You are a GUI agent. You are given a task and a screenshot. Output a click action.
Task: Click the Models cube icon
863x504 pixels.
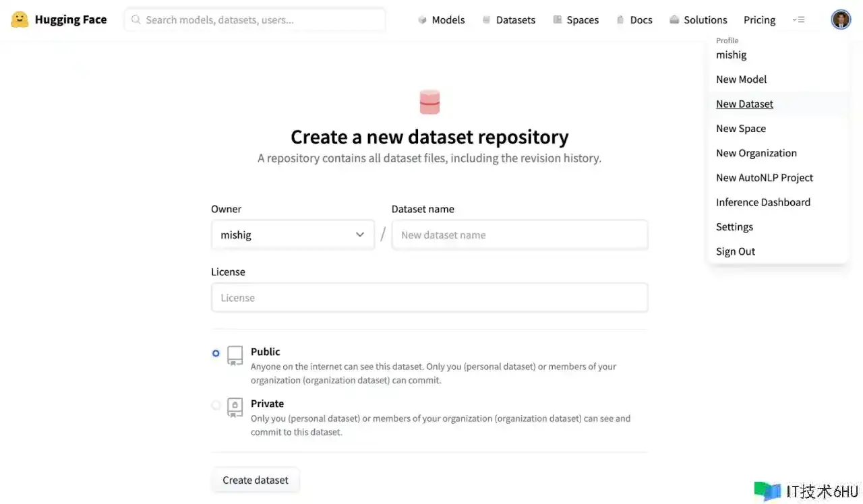pyautogui.click(x=423, y=20)
